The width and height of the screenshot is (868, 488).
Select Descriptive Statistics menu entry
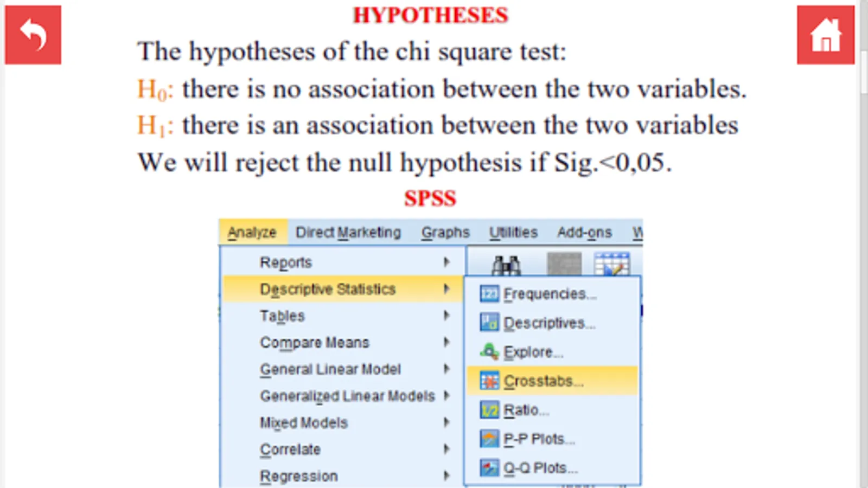point(343,289)
